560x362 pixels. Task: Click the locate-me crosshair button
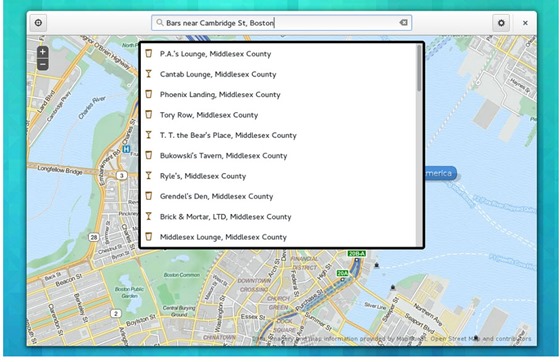[x=38, y=23]
